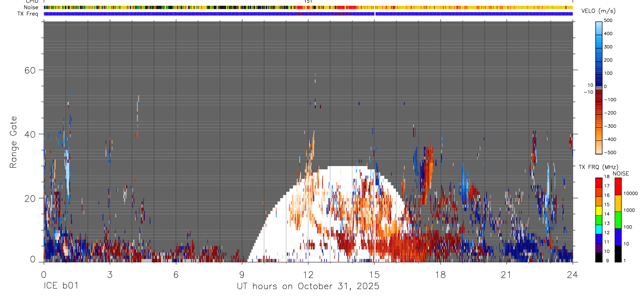644x297 pixels.
Task: Click the '3' hour tick on time axis
Action: 110,274
